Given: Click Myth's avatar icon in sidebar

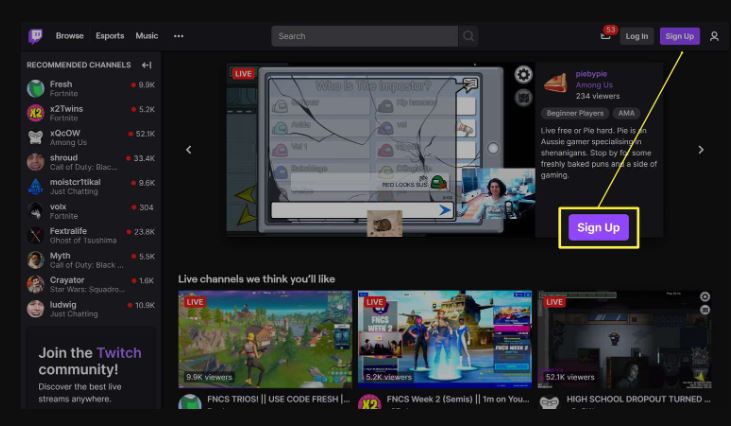Looking at the screenshot, I should [35, 260].
